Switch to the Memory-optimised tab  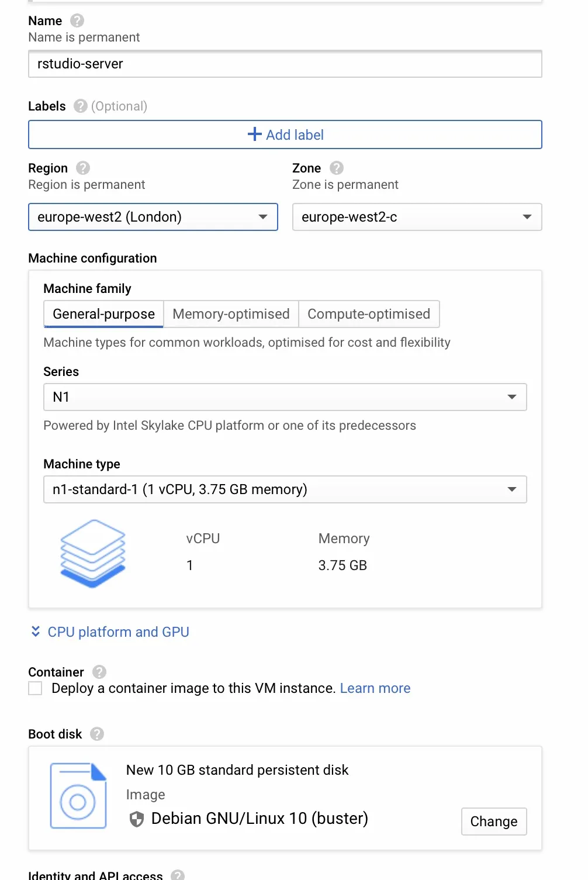(x=231, y=314)
